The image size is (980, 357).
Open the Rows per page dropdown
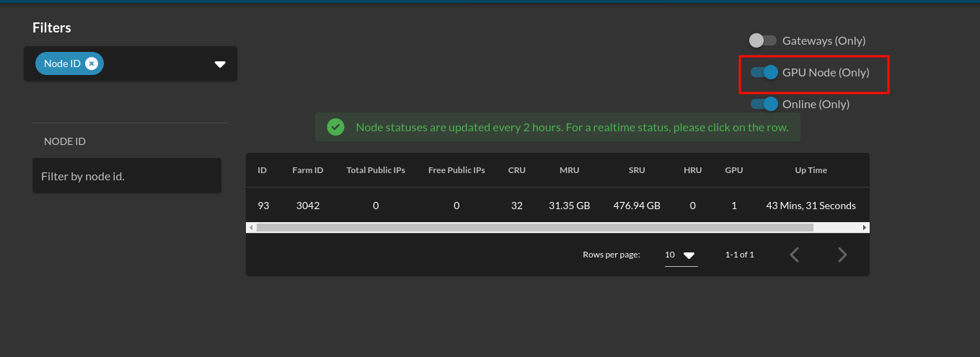tap(680, 255)
